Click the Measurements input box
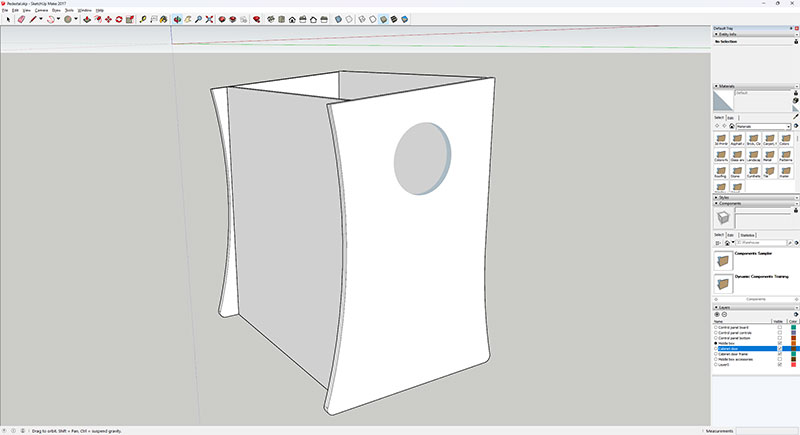 766,431
